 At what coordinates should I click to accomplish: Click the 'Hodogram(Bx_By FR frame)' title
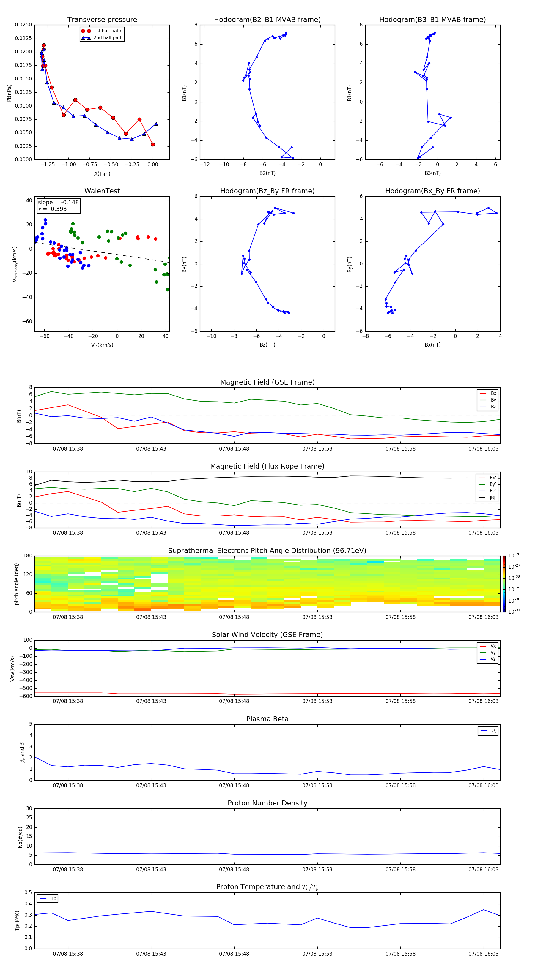tap(432, 191)
